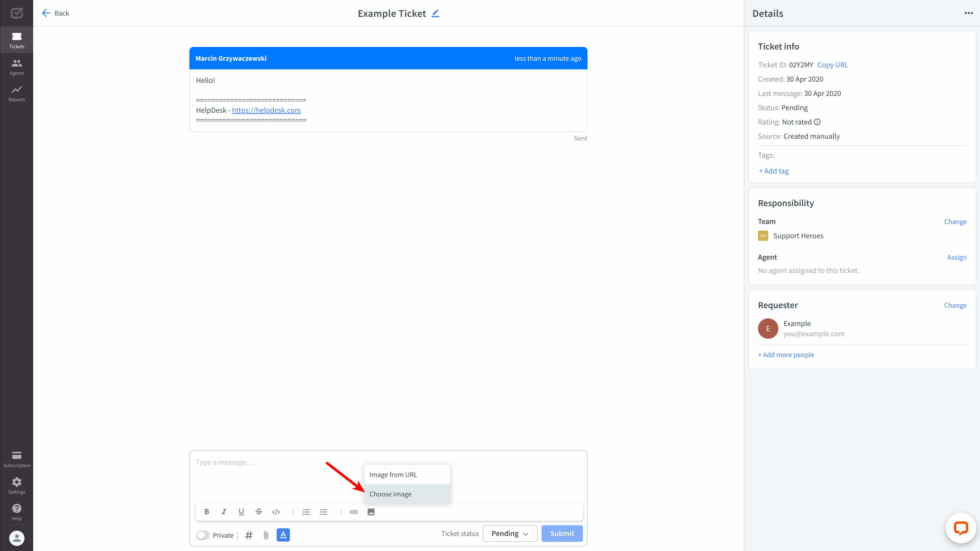Select the Ordered list icon

[x=306, y=512]
